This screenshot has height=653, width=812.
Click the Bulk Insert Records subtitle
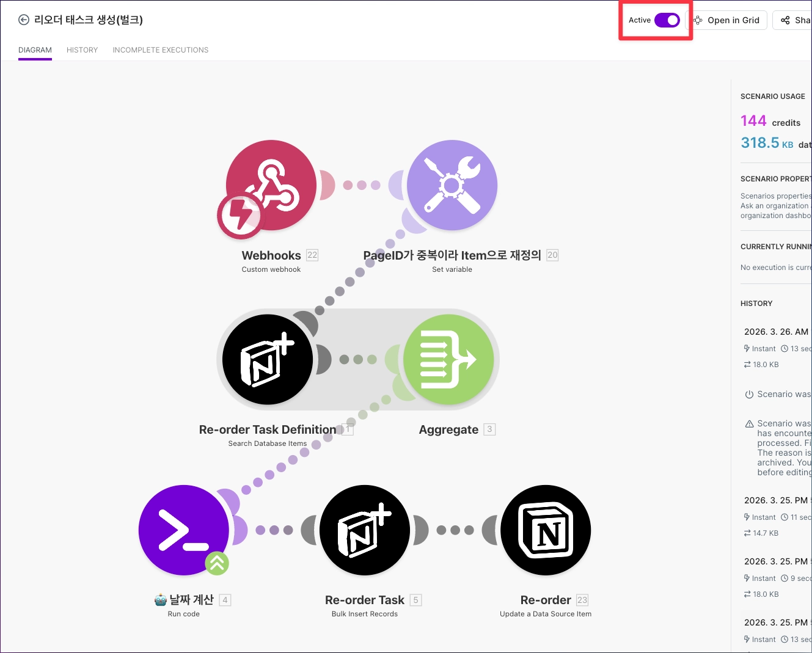[x=365, y=614]
